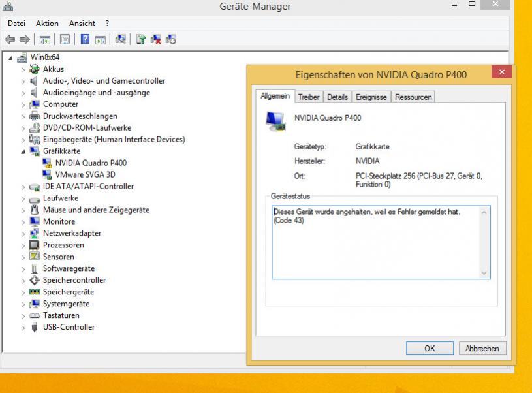The width and height of the screenshot is (532, 393).
Task: Expand the Systemgeräte category
Action: (x=23, y=304)
